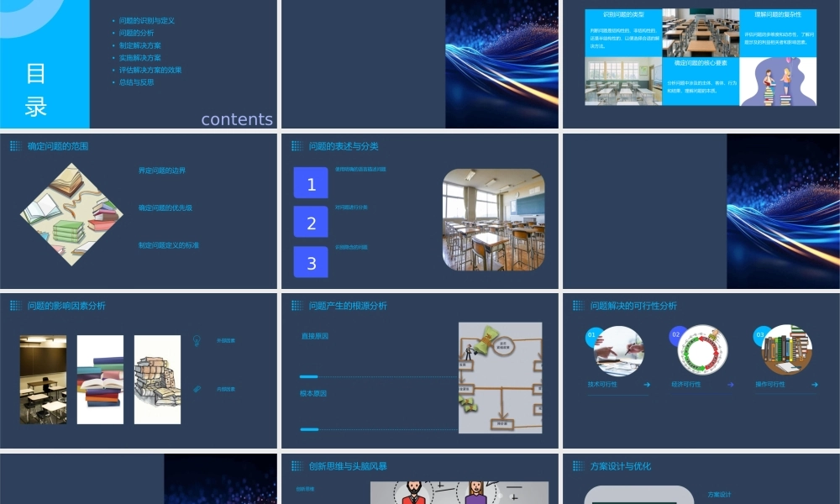840x504 pixels.
Task: Click the dotted grid icon beside 创新思维与头脑风暴
Action: point(297,466)
